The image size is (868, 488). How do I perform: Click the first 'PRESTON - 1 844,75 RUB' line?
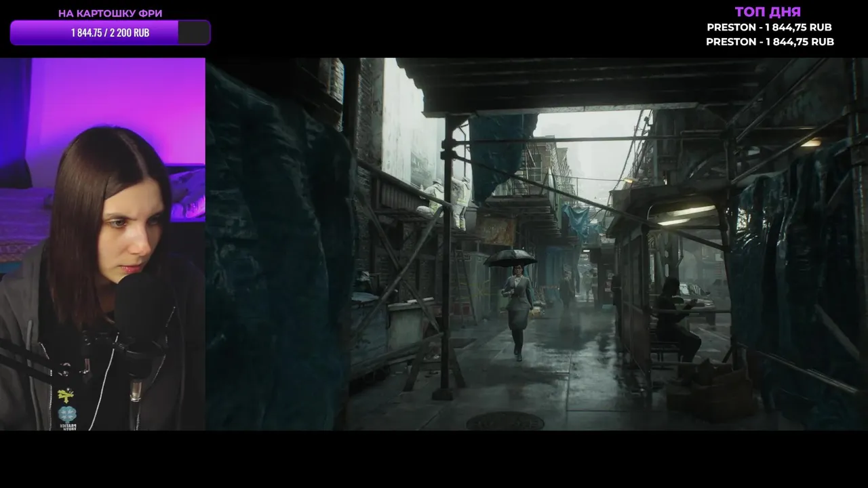(769, 27)
